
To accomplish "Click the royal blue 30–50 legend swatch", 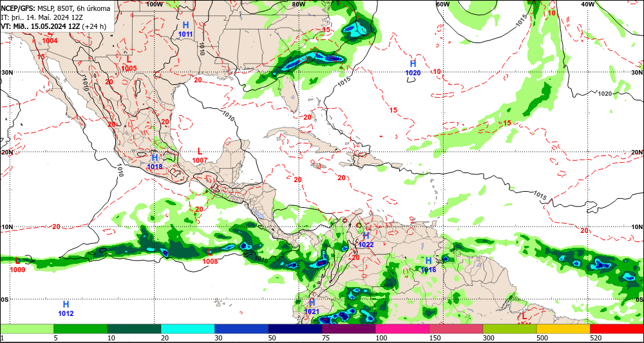I will pyautogui.click(x=241, y=329).
